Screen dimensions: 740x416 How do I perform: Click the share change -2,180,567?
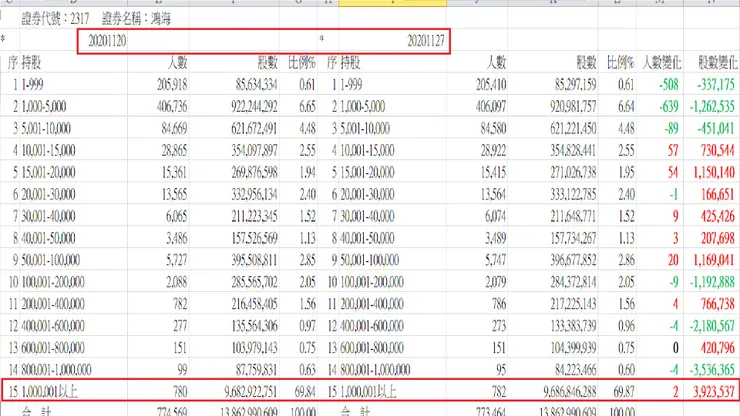[713, 326]
